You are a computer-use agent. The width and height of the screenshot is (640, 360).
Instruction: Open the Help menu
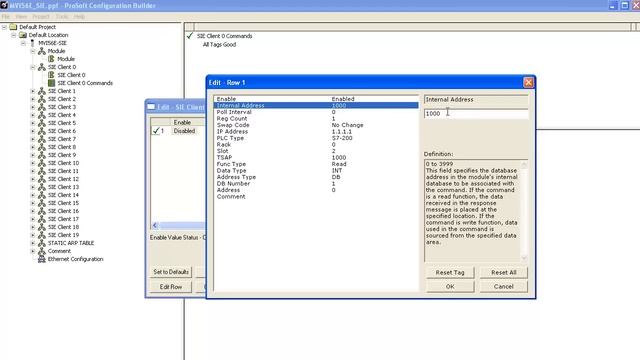80,17
